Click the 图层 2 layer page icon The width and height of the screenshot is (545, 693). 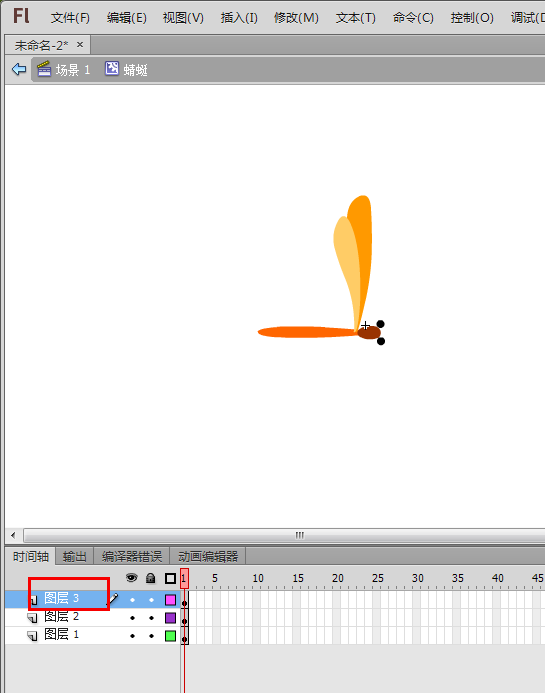[33, 618]
